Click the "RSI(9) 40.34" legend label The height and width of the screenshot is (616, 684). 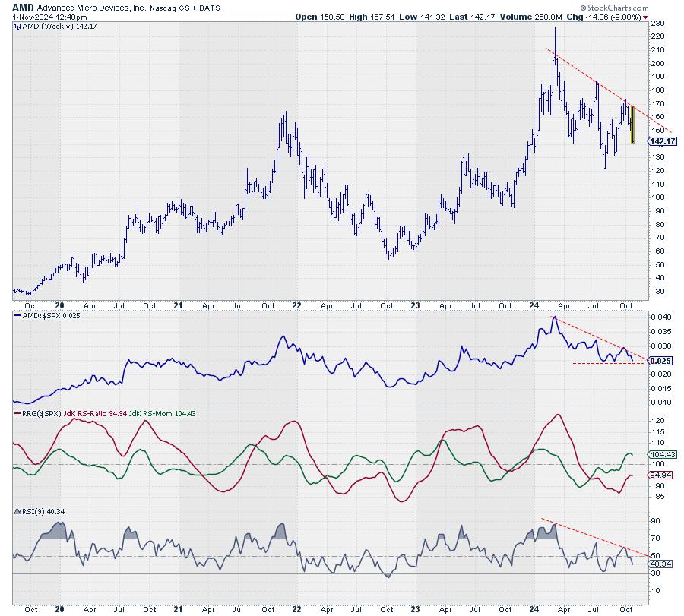point(43,511)
